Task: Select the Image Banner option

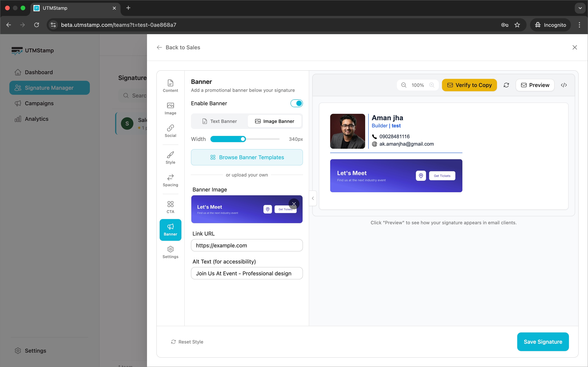Action: pyautogui.click(x=275, y=121)
